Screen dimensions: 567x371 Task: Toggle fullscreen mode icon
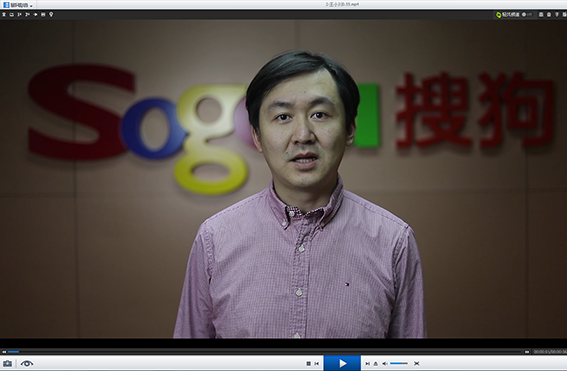coord(417,363)
